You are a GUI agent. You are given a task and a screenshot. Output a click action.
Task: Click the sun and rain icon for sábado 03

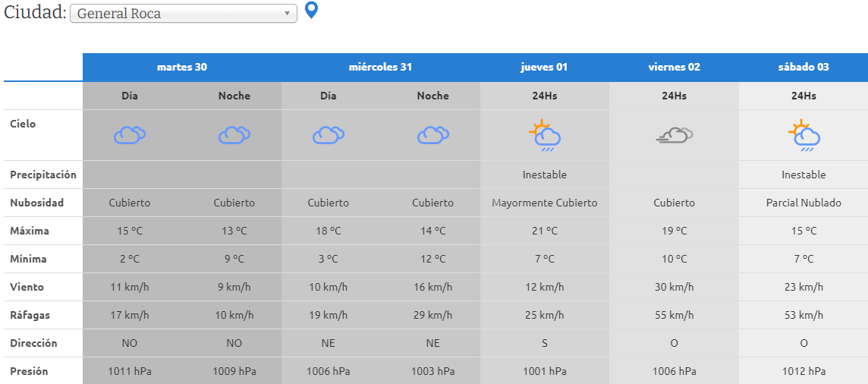pos(804,135)
